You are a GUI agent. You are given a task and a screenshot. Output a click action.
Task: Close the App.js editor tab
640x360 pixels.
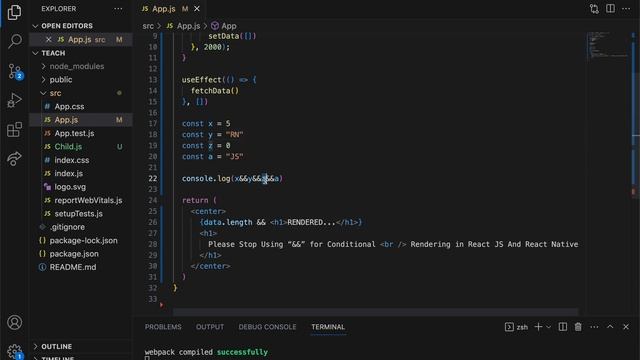point(197,9)
